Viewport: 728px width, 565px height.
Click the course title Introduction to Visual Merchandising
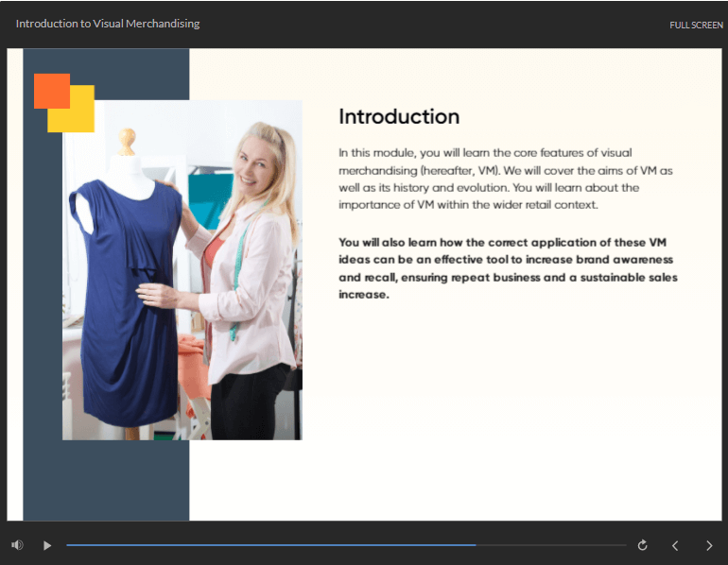click(x=108, y=24)
